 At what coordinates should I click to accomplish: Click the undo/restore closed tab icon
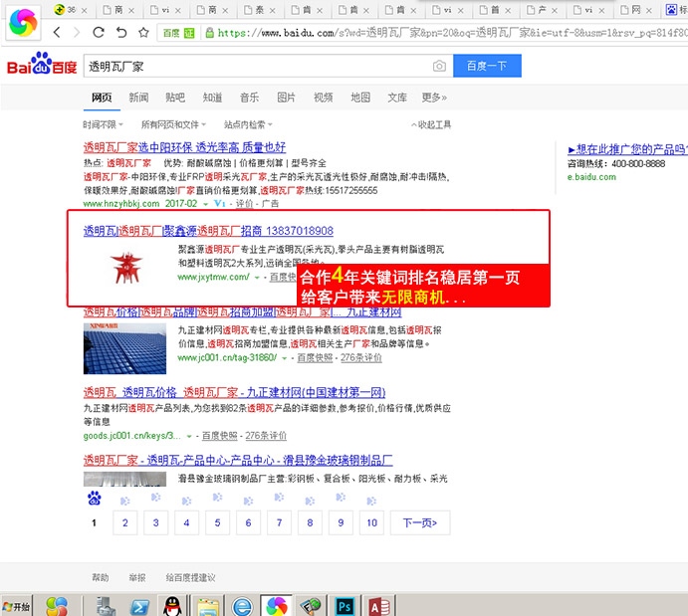point(121,32)
